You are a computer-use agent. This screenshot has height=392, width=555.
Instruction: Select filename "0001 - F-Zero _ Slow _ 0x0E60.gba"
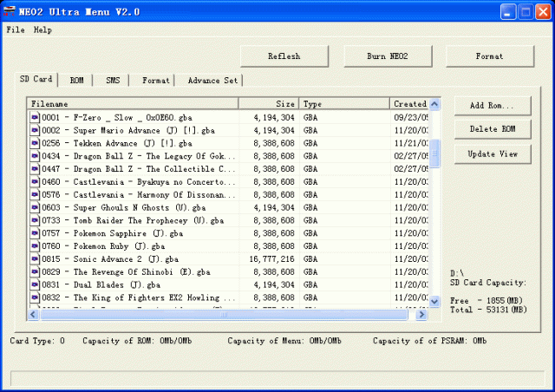pos(117,118)
